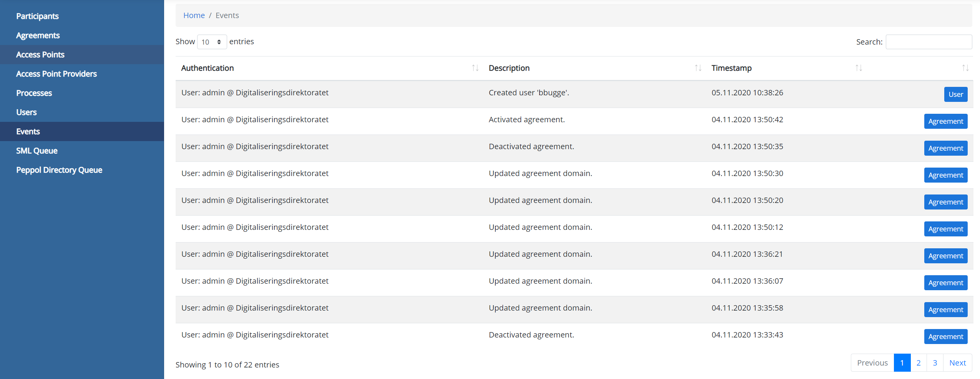This screenshot has width=980, height=379.
Task: Click sort arrows on last unnamed column
Action: point(965,68)
